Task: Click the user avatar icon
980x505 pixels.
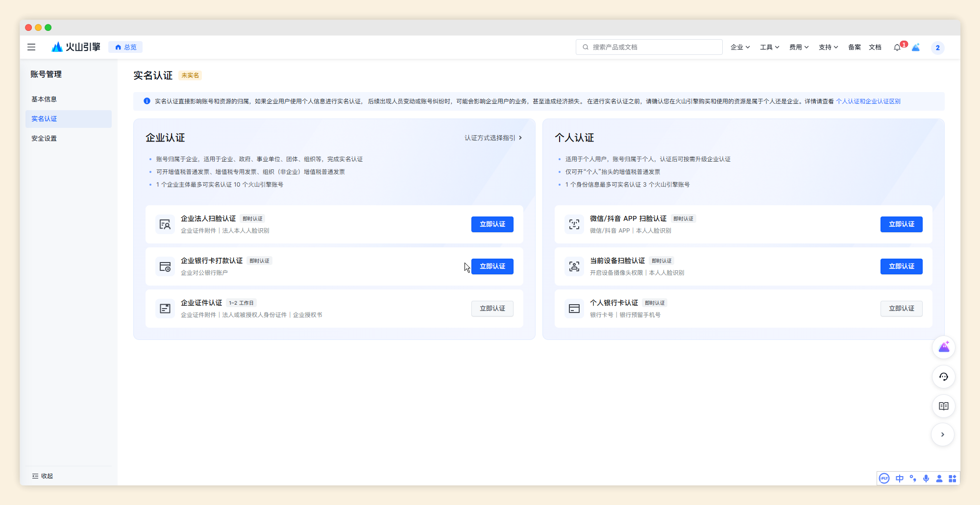Action: [937, 48]
